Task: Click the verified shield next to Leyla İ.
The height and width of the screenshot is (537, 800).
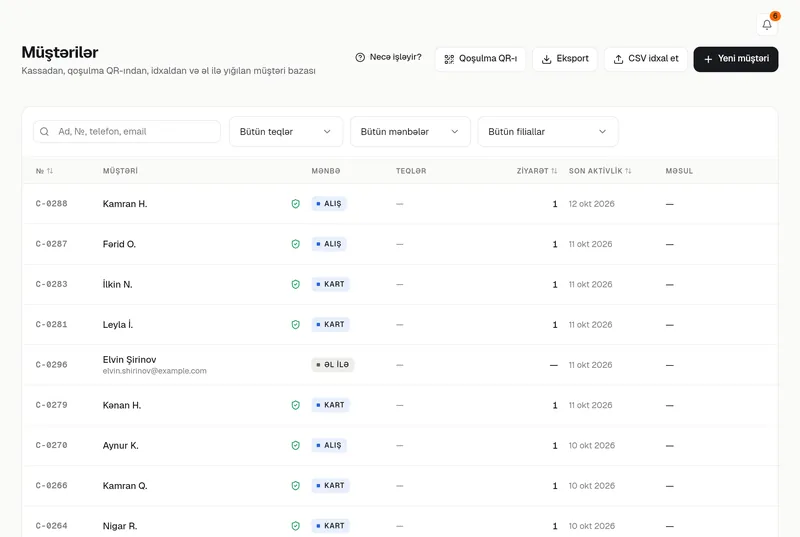Action: click(x=295, y=325)
